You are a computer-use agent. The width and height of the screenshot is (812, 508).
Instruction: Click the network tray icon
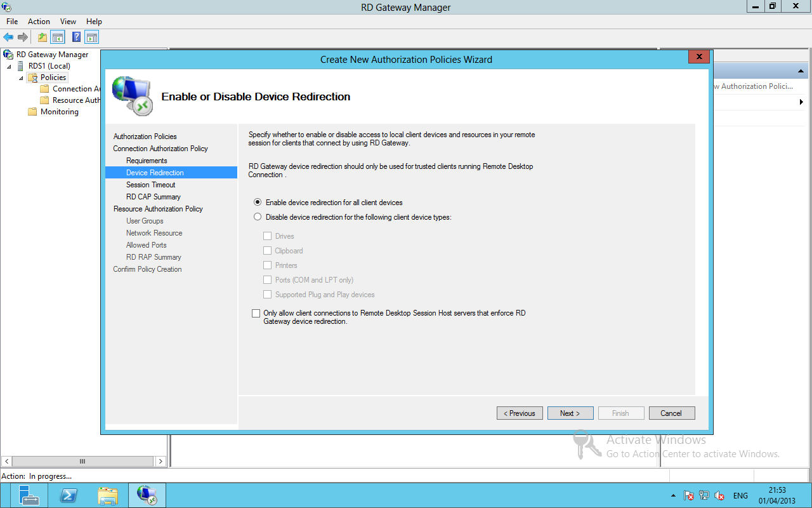[x=704, y=496]
